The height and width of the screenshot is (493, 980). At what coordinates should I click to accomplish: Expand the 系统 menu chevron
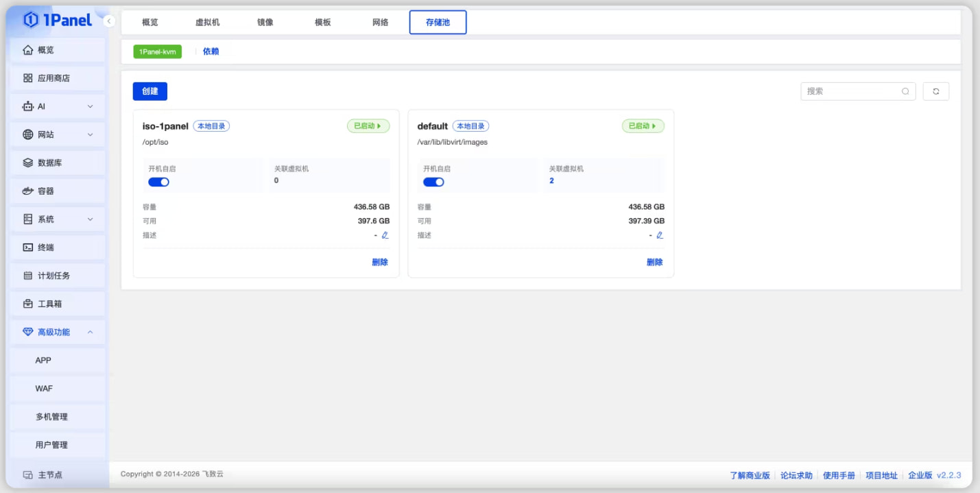point(91,219)
